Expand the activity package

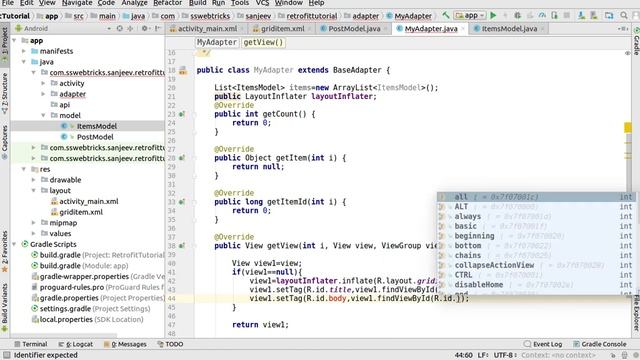(x=43, y=83)
